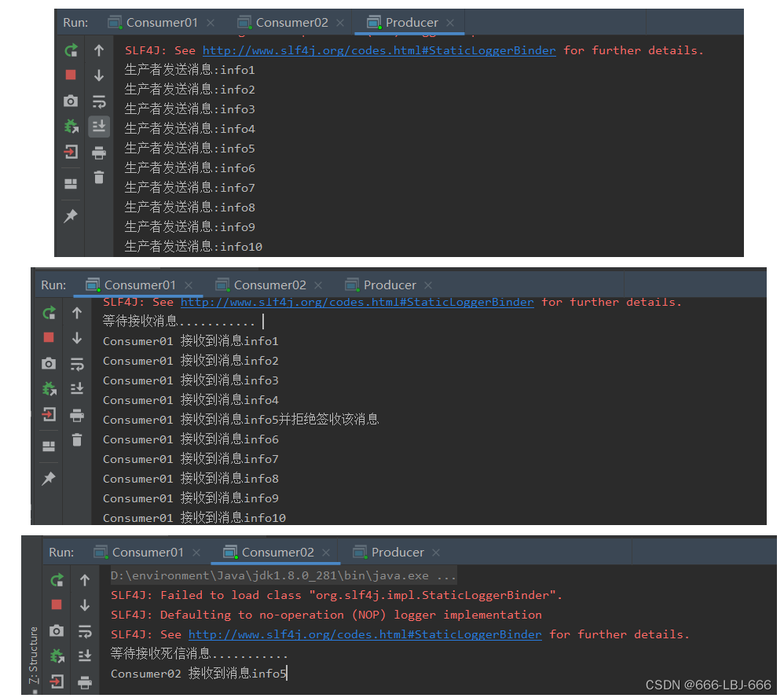The height and width of the screenshot is (698, 784).
Task: Click the down arrow in the Consumer01 console
Action: (x=77, y=338)
